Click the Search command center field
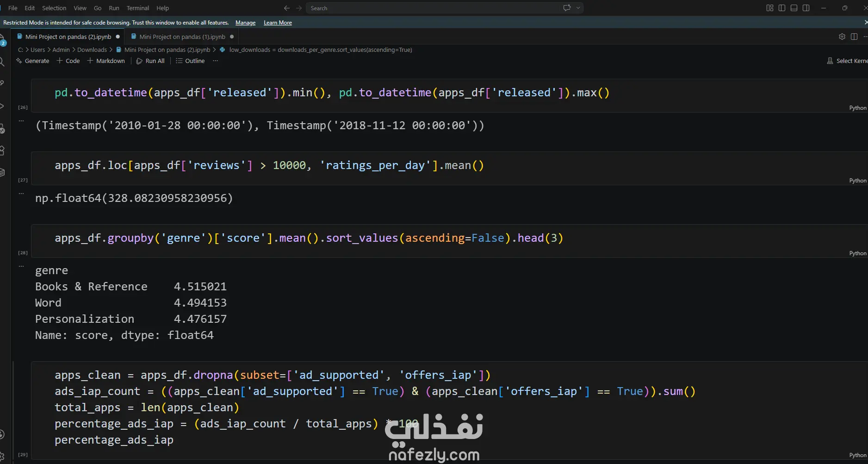The image size is (868, 464). click(444, 8)
